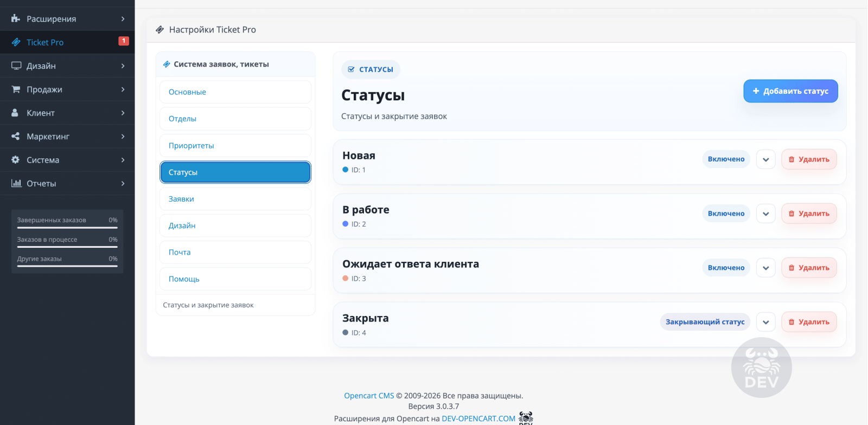The image size is (868, 425).
Task: Click the user icon beside Клиент
Action: click(x=15, y=113)
